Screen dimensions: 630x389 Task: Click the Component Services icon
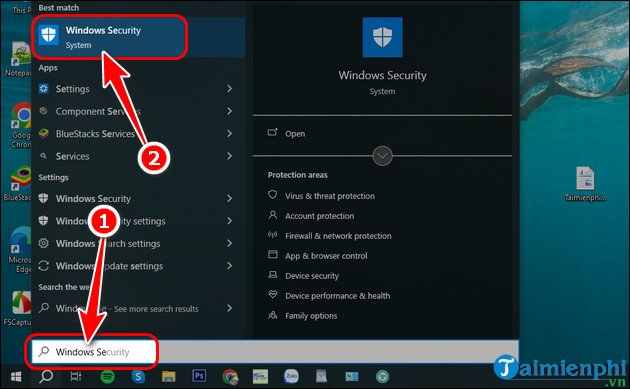[43, 111]
